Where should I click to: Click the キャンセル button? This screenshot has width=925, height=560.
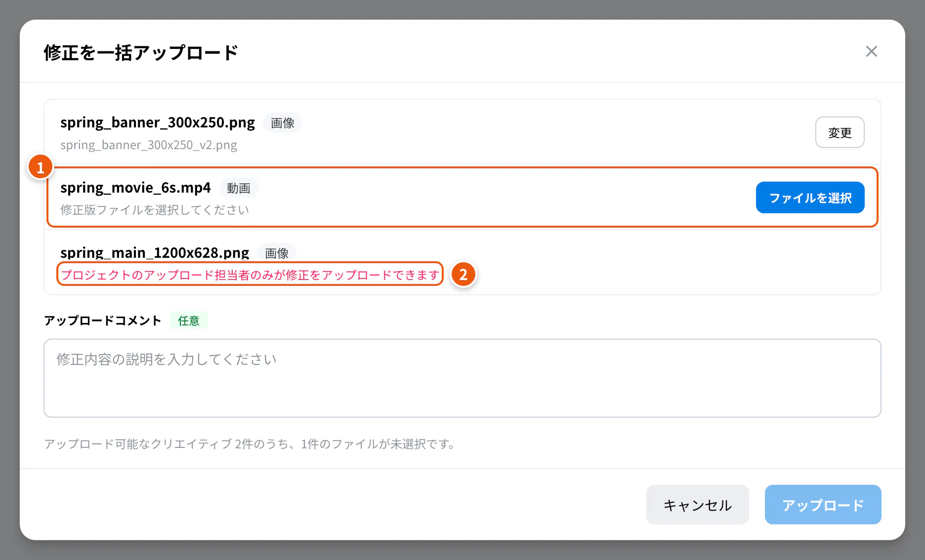pyautogui.click(x=697, y=505)
